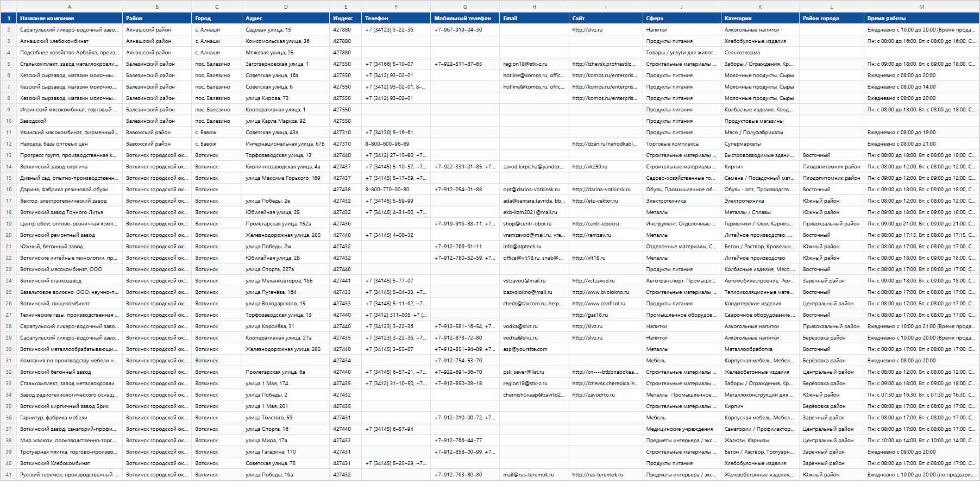Select "Дарина, фабрика резиновой обуви" cell
Screen dimensions: 980x490
tap(70, 190)
